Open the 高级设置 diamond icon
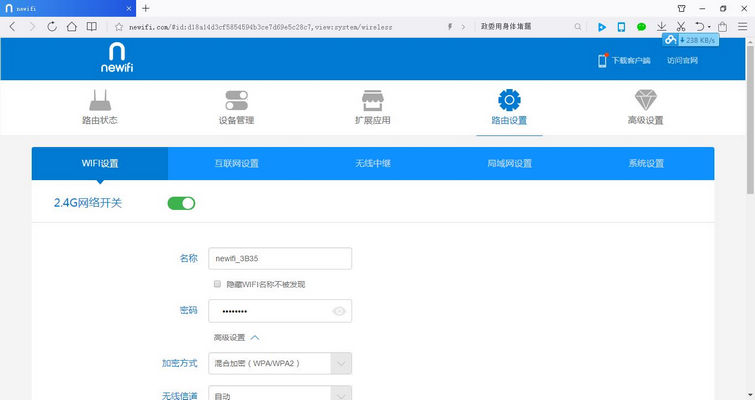 click(646, 100)
